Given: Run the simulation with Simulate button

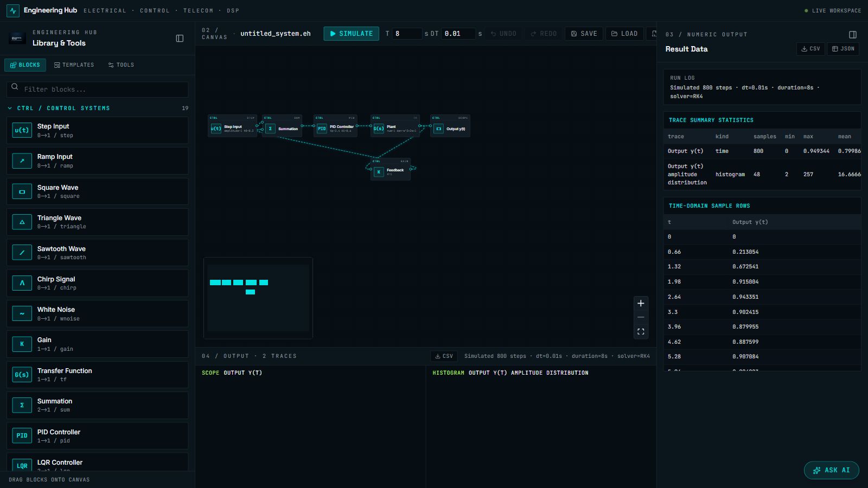Looking at the screenshot, I should pyautogui.click(x=351, y=34).
